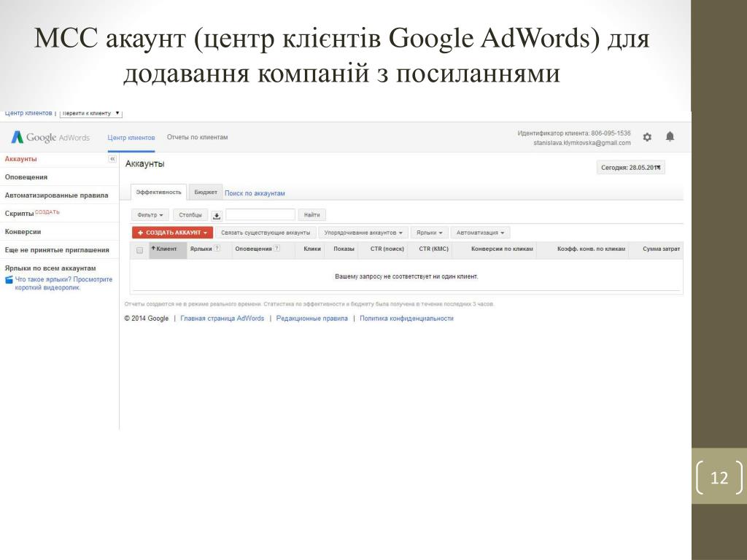
Task: Open Главная страница AdWords footer link
Action: pos(222,319)
